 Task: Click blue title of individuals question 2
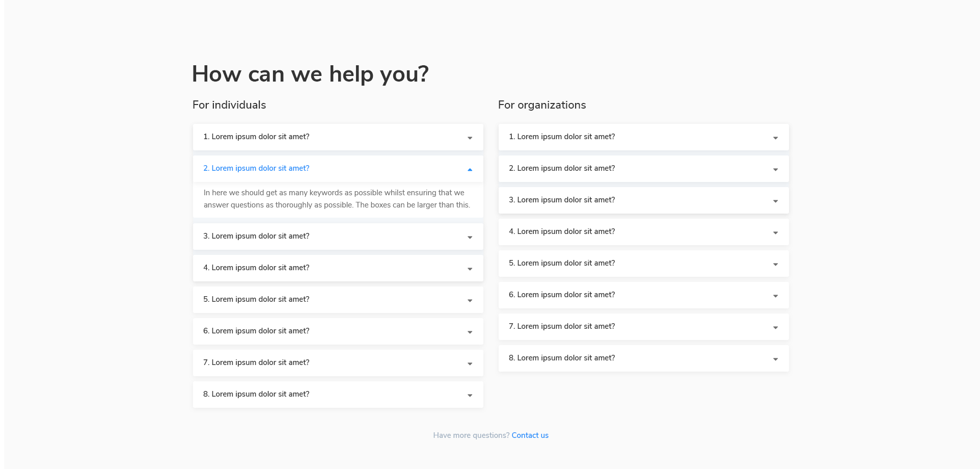click(x=256, y=168)
